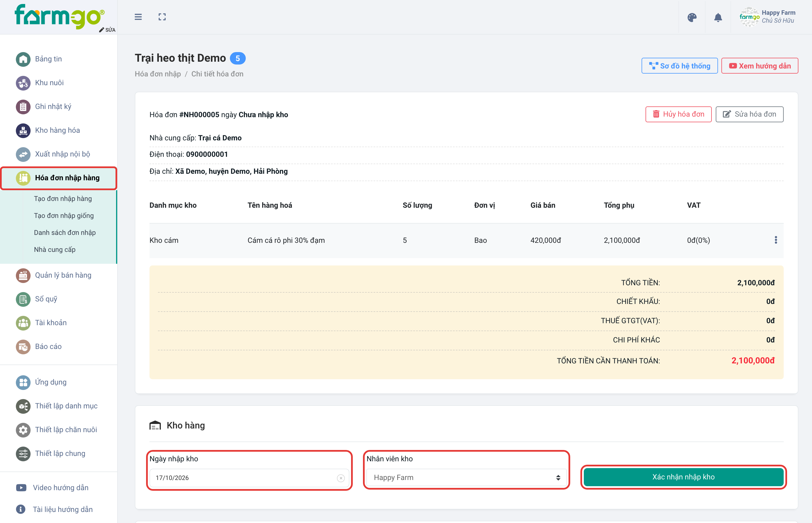This screenshot has width=812, height=523.
Task: Click the Ngày nhập kho date field
Action: (x=249, y=478)
